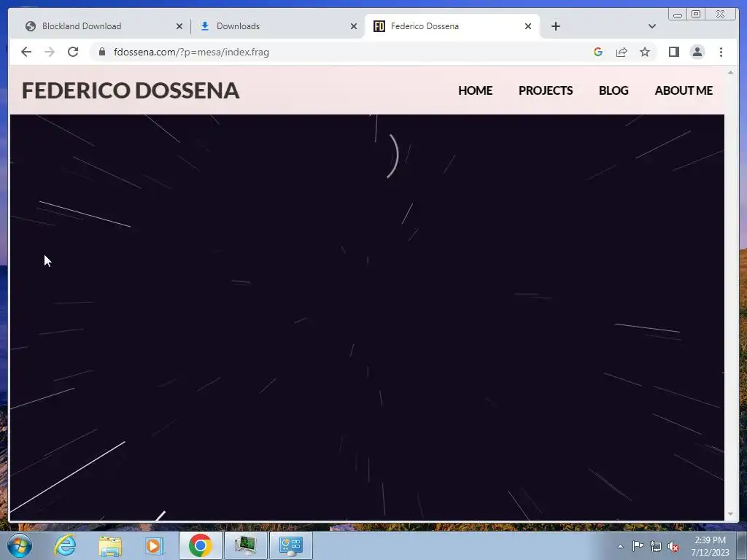Click the Chrome taskbar icon
The image size is (747, 560).
pos(201,545)
